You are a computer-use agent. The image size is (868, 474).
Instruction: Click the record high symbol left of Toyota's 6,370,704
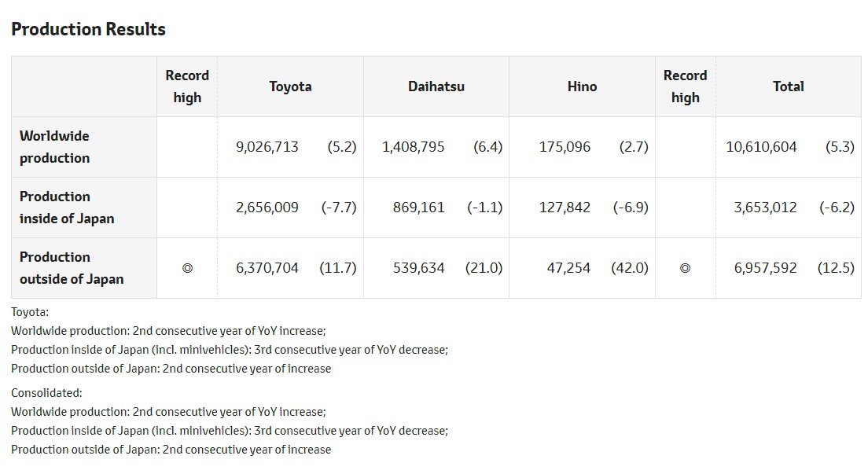click(187, 268)
